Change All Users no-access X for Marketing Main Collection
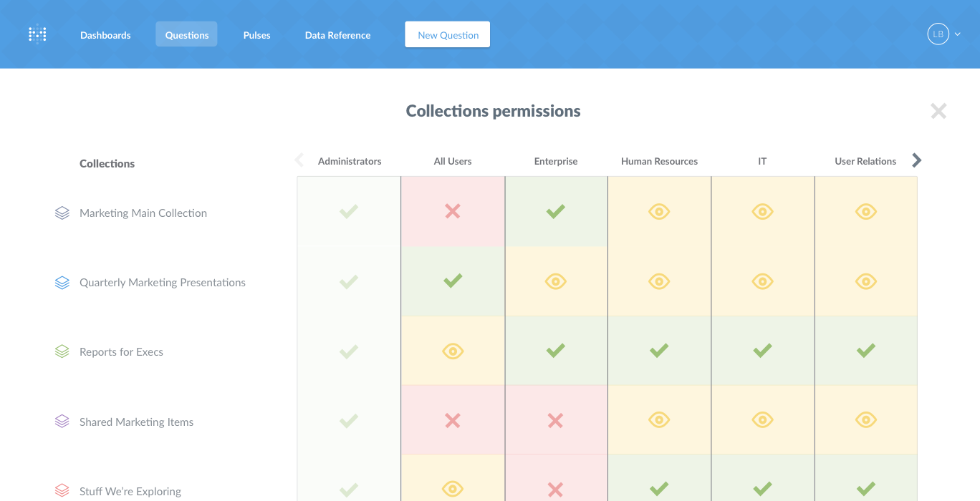Image resolution: width=980 pixels, height=501 pixels. coord(453,211)
